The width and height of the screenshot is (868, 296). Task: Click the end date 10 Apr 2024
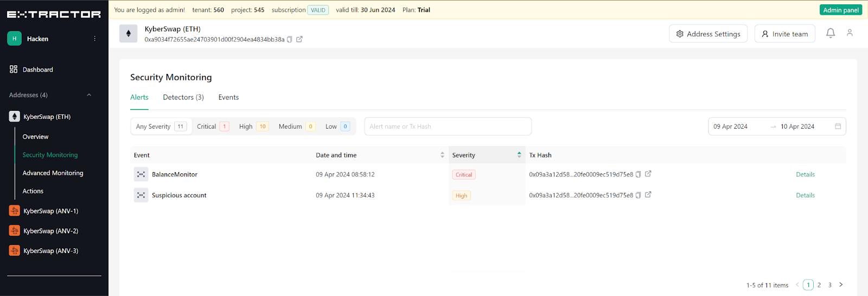tap(797, 127)
